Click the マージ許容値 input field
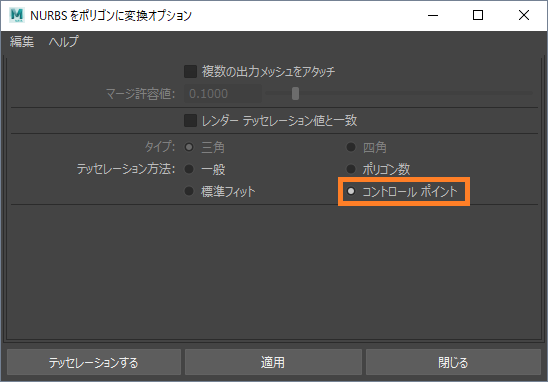Image resolution: width=548 pixels, height=382 pixels. point(223,93)
